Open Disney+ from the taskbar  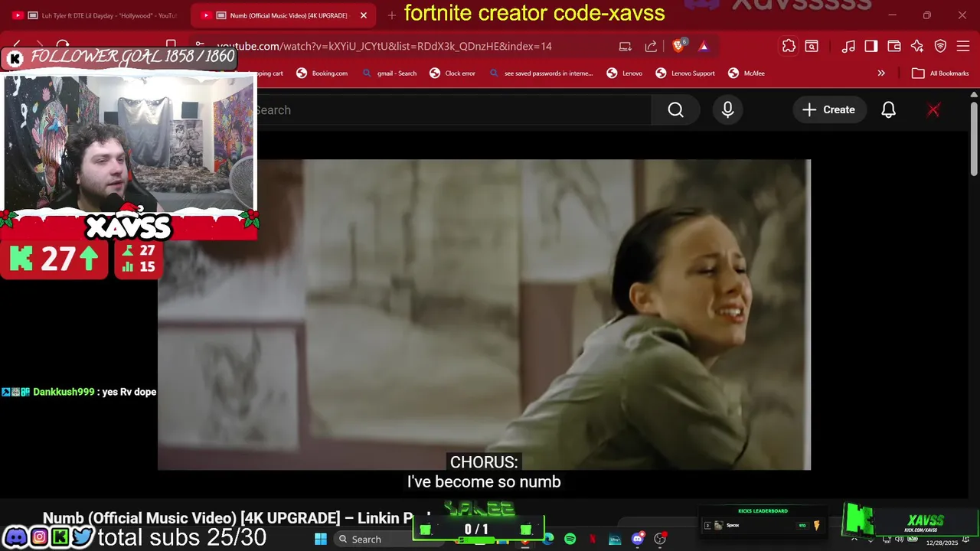[615, 540]
